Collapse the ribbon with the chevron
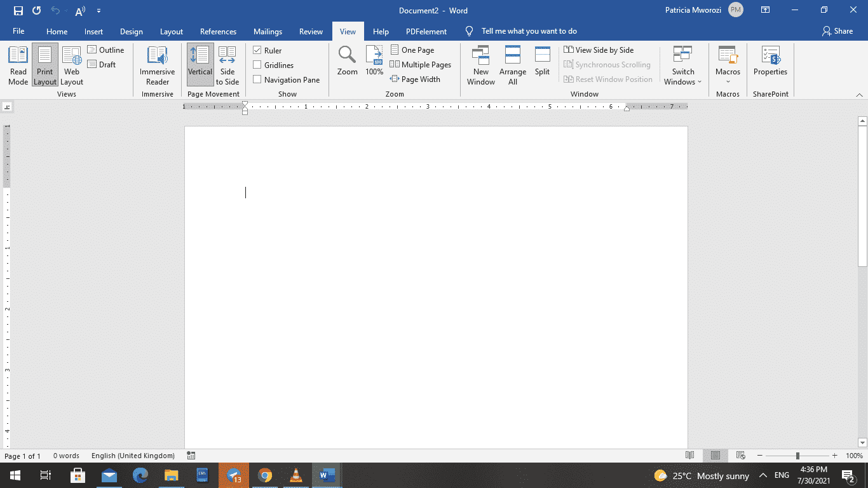The height and width of the screenshot is (488, 868). [x=861, y=94]
